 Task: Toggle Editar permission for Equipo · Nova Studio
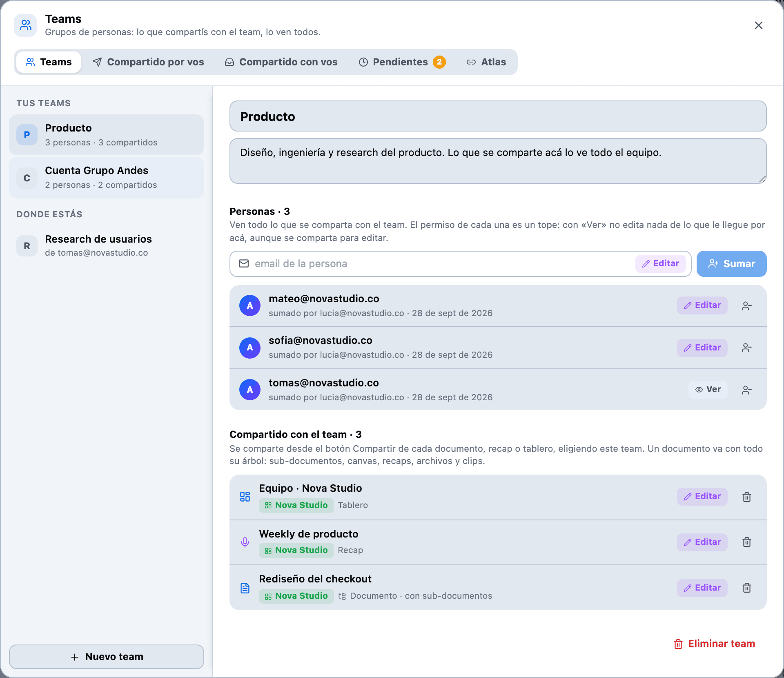click(702, 496)
